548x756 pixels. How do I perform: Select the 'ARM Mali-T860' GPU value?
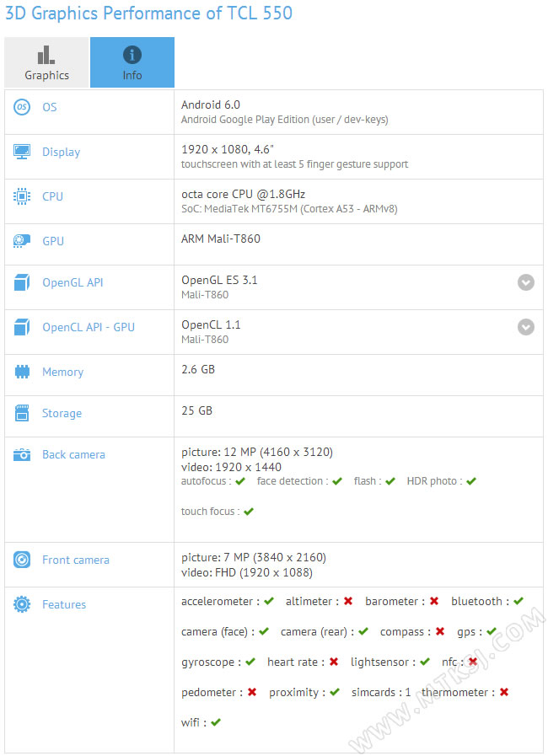point(221,239)
